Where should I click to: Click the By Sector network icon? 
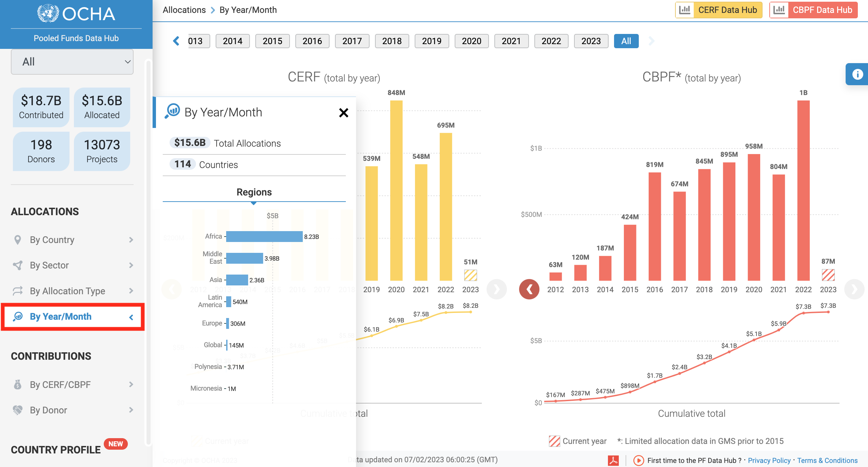tap(18, 265)
